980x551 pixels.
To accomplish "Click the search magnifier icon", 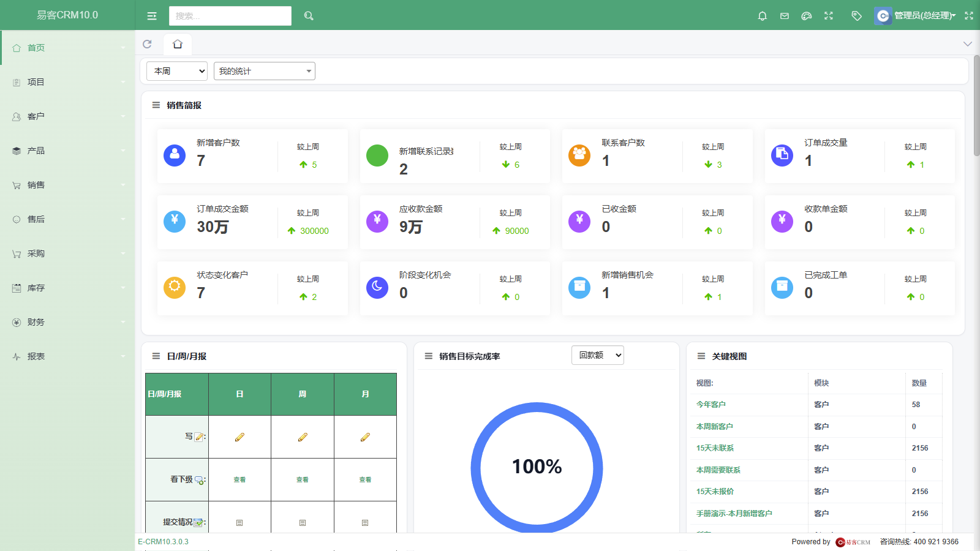I will coord(309,16).
